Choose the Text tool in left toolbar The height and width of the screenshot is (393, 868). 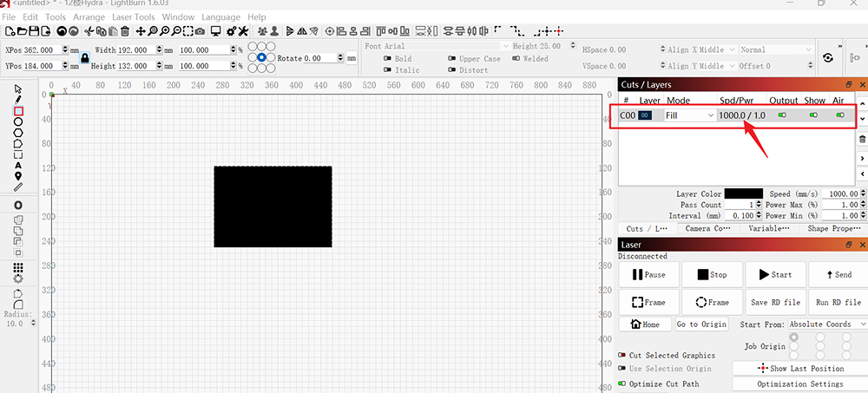click(x=18, y=165)
